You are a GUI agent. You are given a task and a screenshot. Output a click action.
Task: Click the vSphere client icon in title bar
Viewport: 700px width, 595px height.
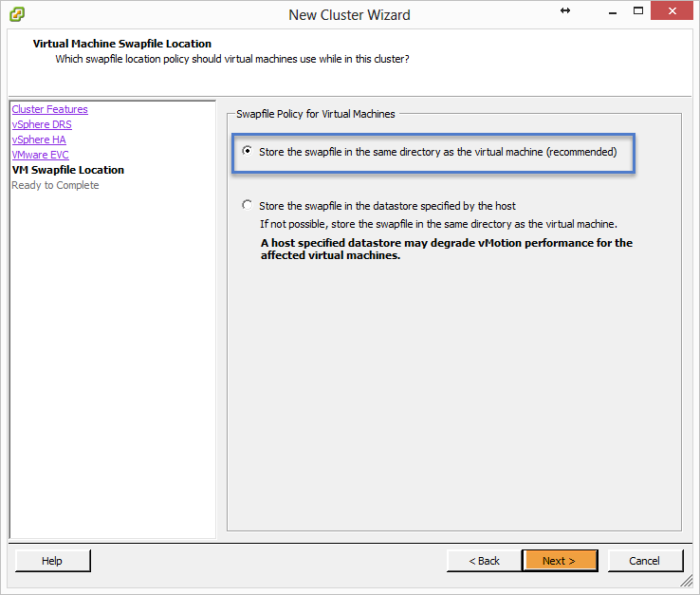16,14
